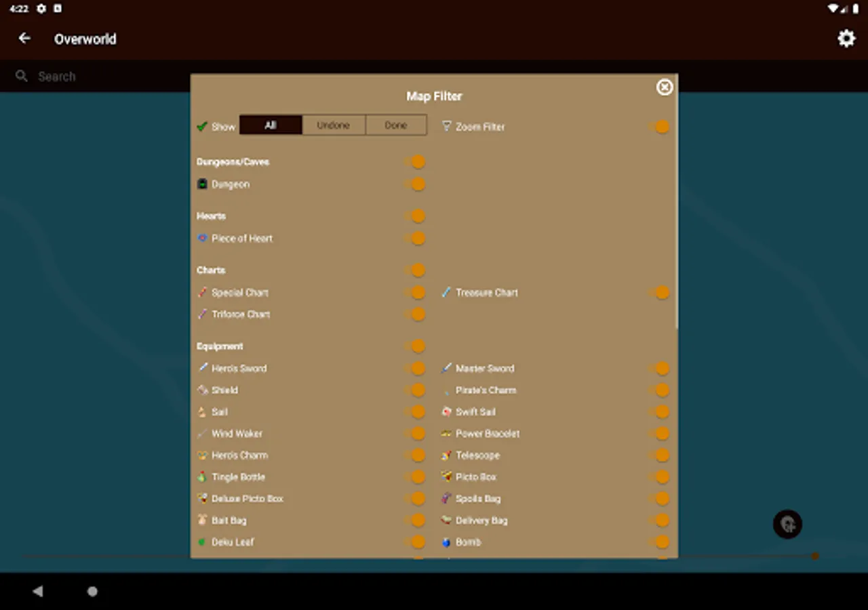
Task: Disable the Pirate's Charm switch
Action: [x=659, y=390]
